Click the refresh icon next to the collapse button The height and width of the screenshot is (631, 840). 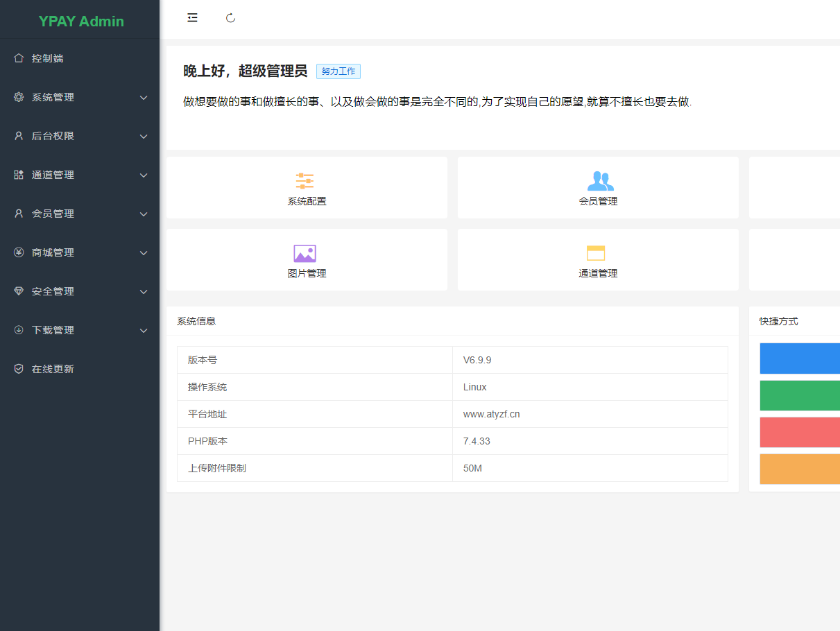(230, 17)
